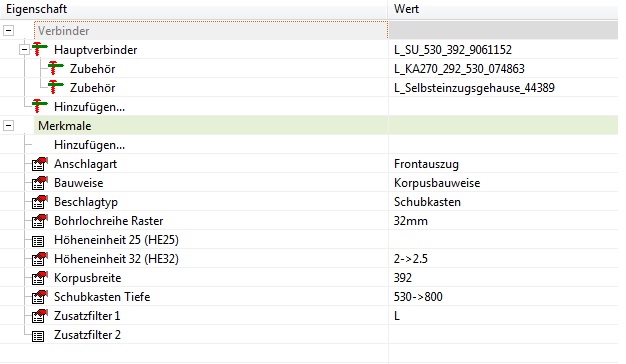Click the Anschlagart property icon
Image resolution: width=626 pixels, height=364 pixels.
pyautogui.click(x=40, y=164)
